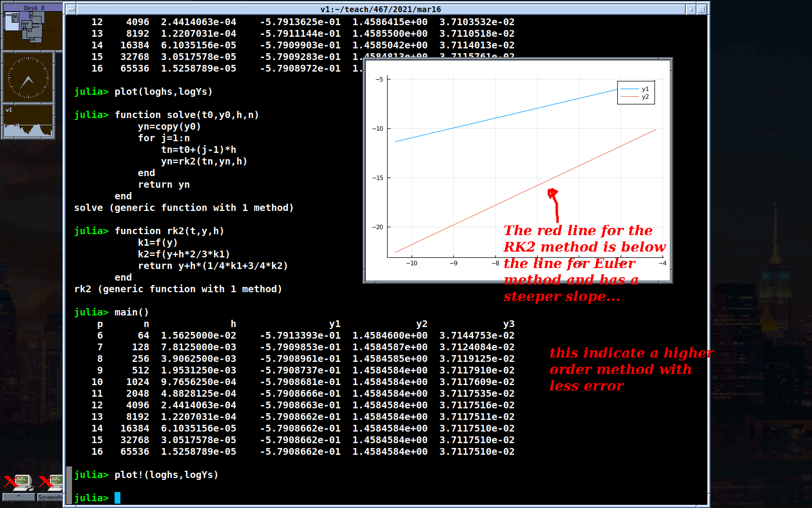Image resolution: width=812 pixels, height=508 pixels.
Task: Click the v1 system load graph
Action: 28,121
